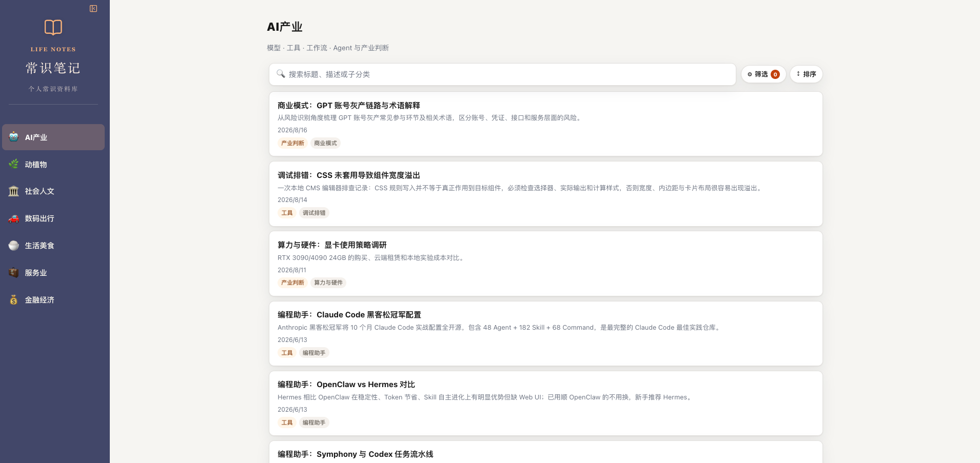980x463 pixels.
Task: Open the 排序 sort menu
Action: [806, 74]
